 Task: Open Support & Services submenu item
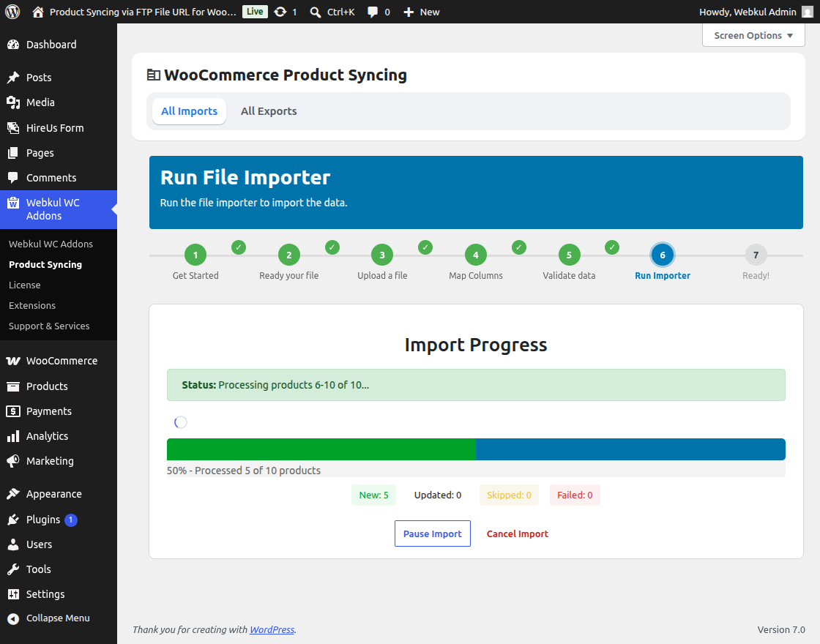(x=49, y=326)
